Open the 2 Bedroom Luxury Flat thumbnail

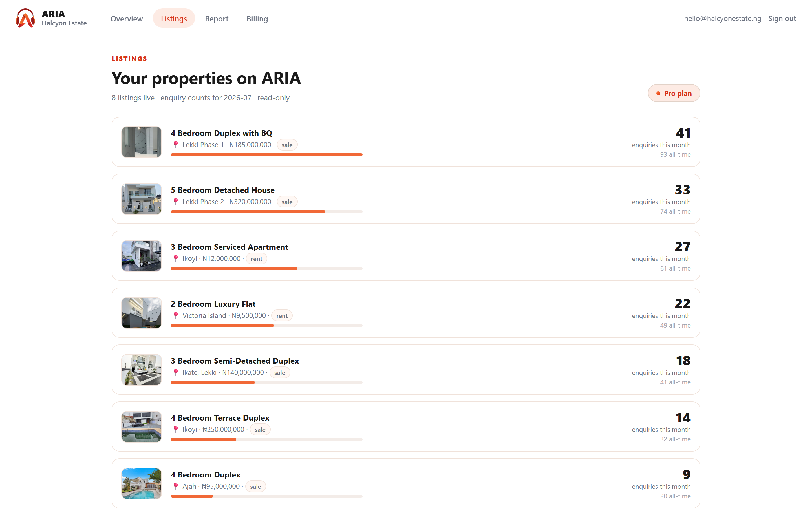coord(141,313)
